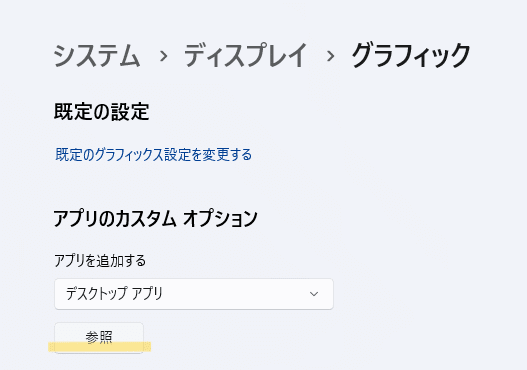This screenshot has width=527, height=370.
Task: Show app type options below アプリを追加する
Action: [x=194, y=294]
